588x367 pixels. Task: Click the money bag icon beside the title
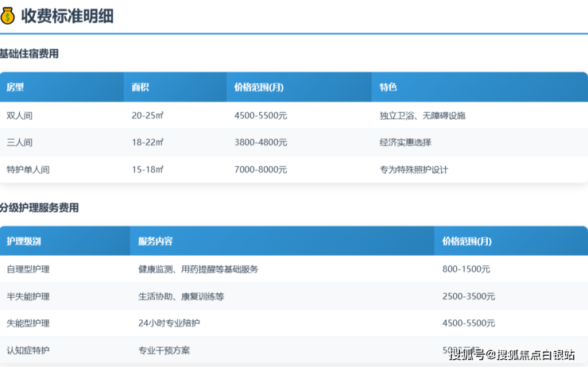click(9, 15)
